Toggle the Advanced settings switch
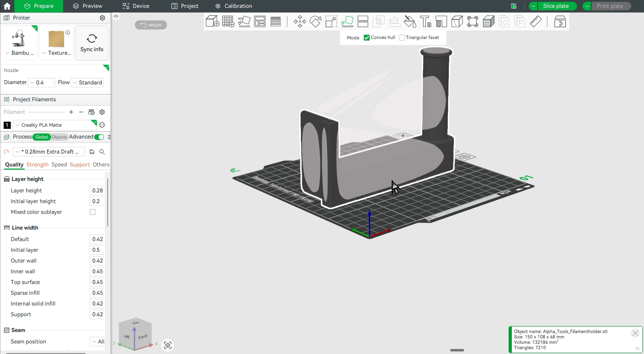The height and width of the screenshot is (354, 644). pos(99,137)
